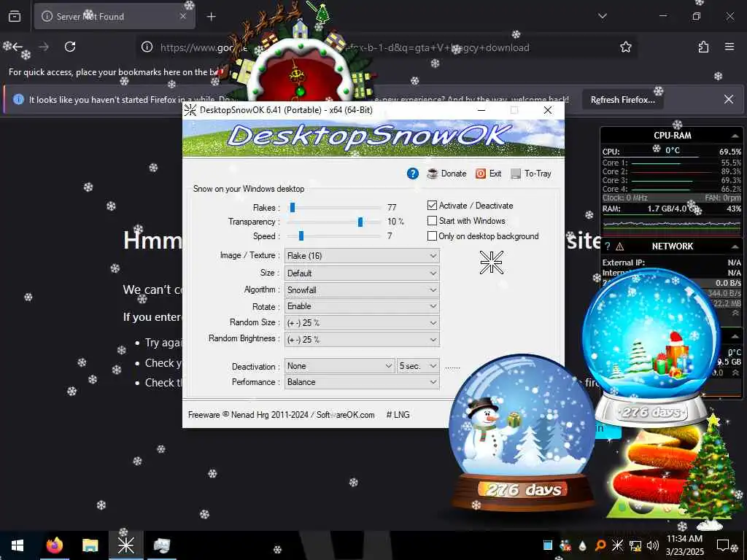This screenshot has width=747, height=560.
Task: Bookmark this page with the star icon
Action: coord(625,47)
